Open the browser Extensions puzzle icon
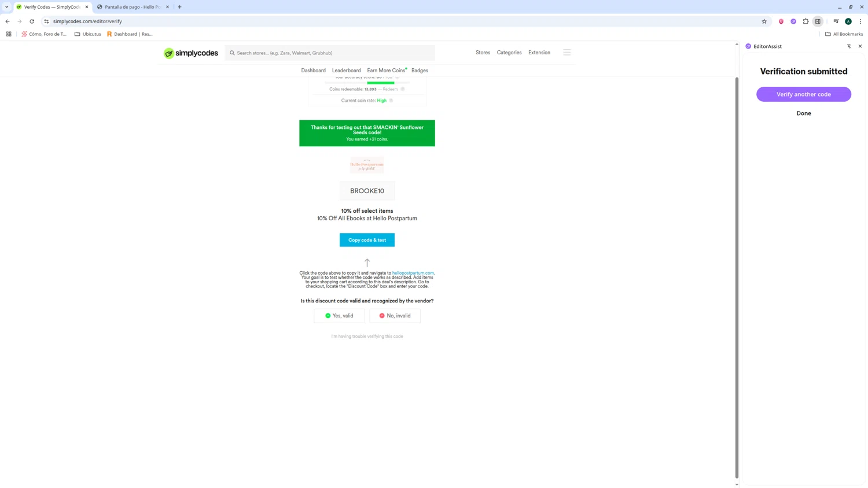The height and width of the screenshot is (488, 868). click(806, 21)
